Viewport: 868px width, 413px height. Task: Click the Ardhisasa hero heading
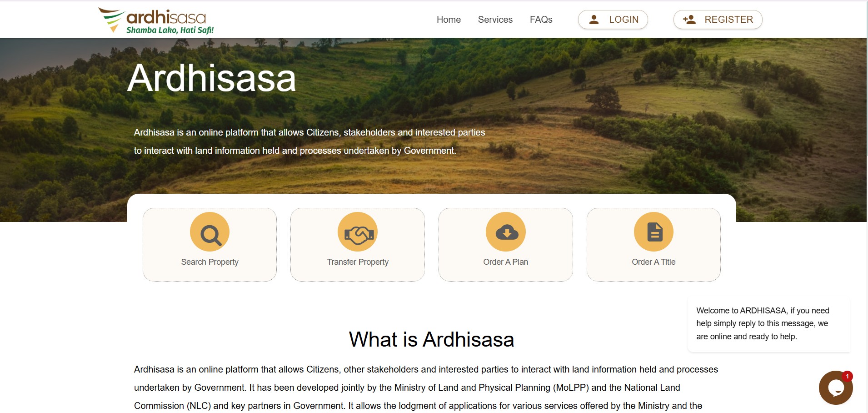212,78
